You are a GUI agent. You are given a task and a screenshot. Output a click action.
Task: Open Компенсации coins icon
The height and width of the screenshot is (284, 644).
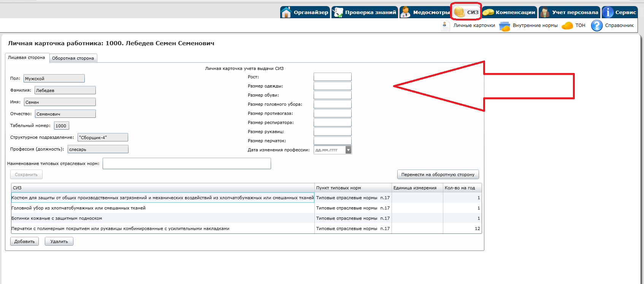click(x=488, y=12)
